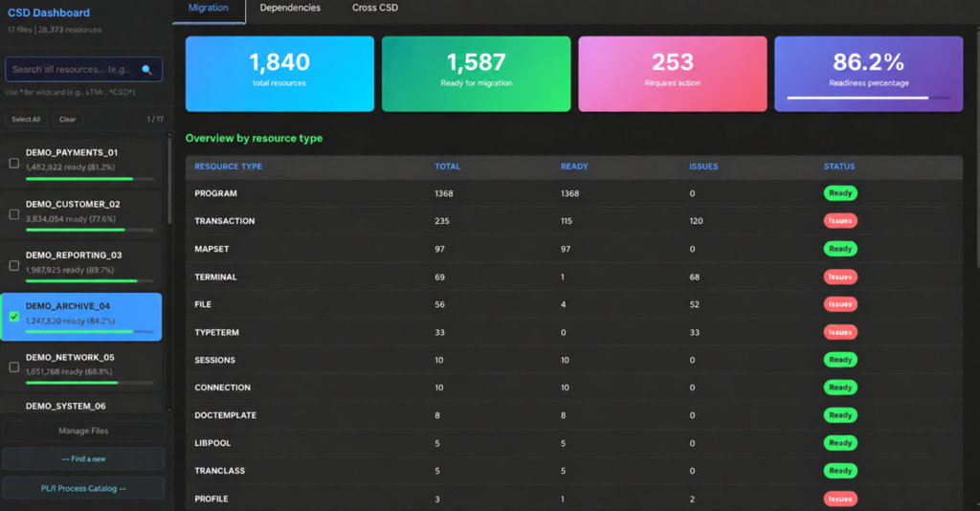980x511 pixels.
Task: Click the Ready badge for SESSIONS row
Action: click(840, 360)
